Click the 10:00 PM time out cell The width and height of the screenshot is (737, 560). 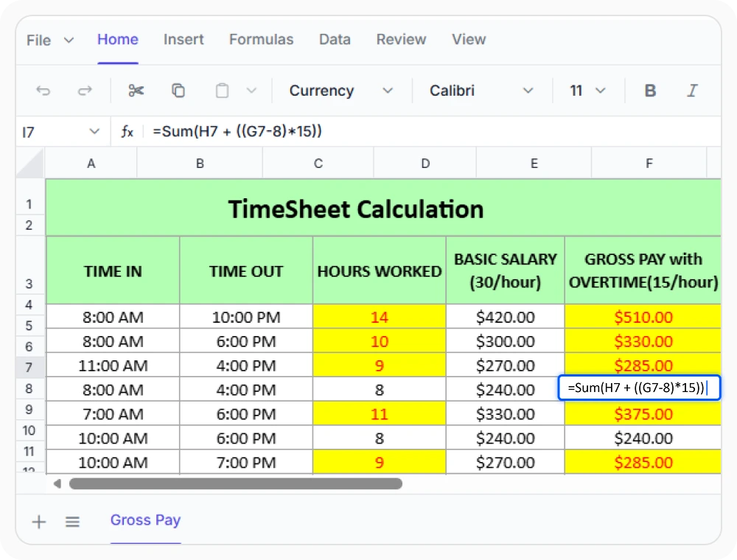[246, 317]
